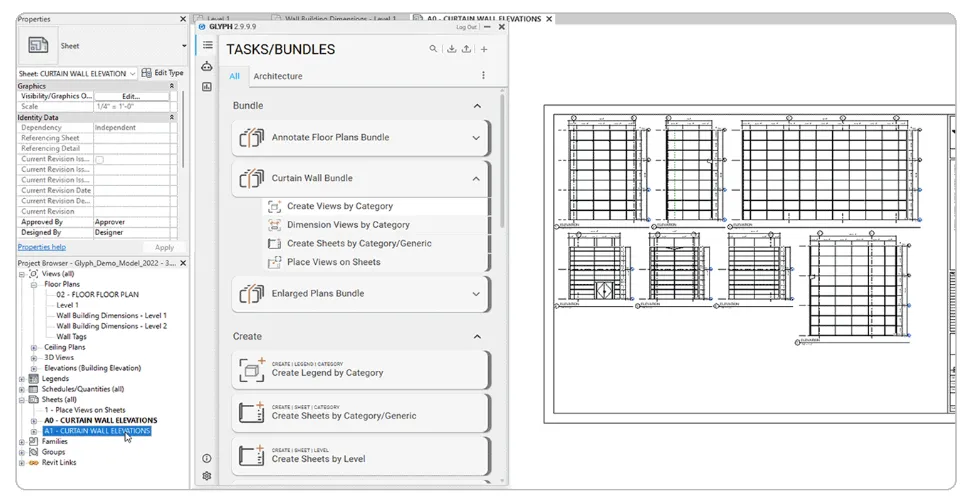Search tasks with the magnifier icon

click(x=433, y=49)
